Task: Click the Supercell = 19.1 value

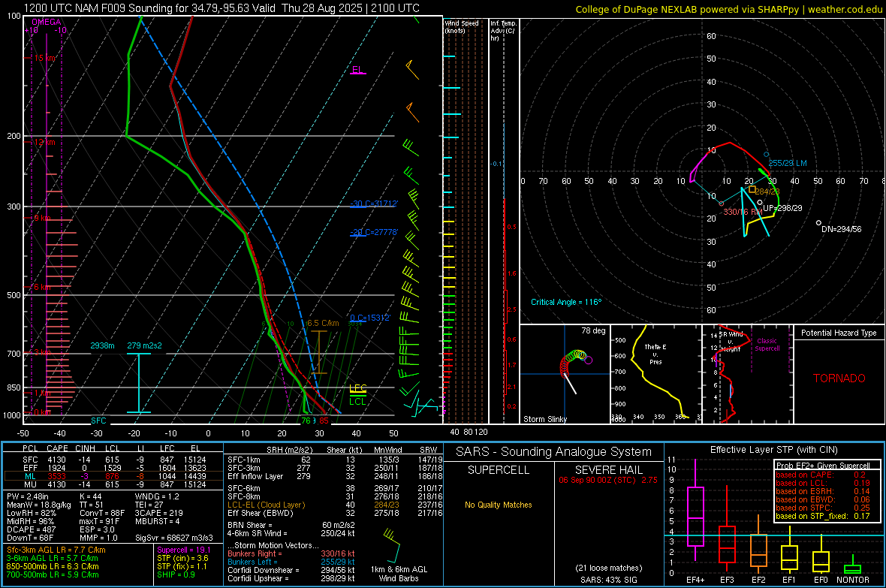Action: point(184,550)
